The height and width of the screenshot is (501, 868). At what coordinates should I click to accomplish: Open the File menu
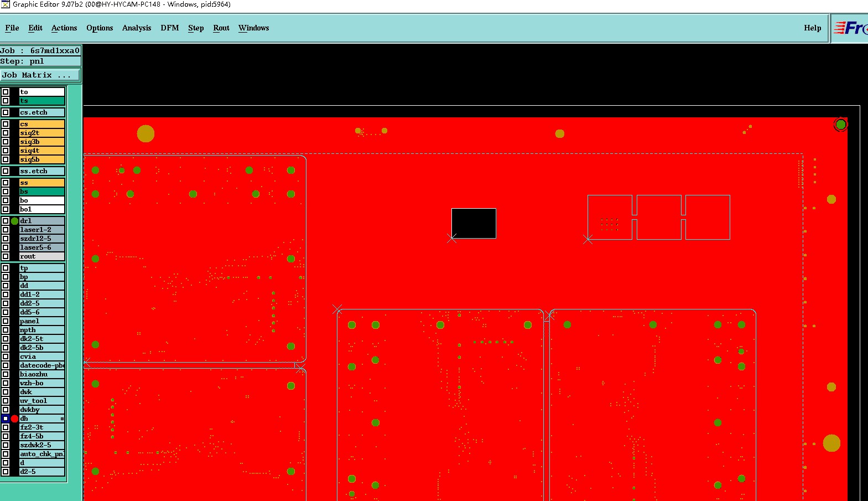12,28
